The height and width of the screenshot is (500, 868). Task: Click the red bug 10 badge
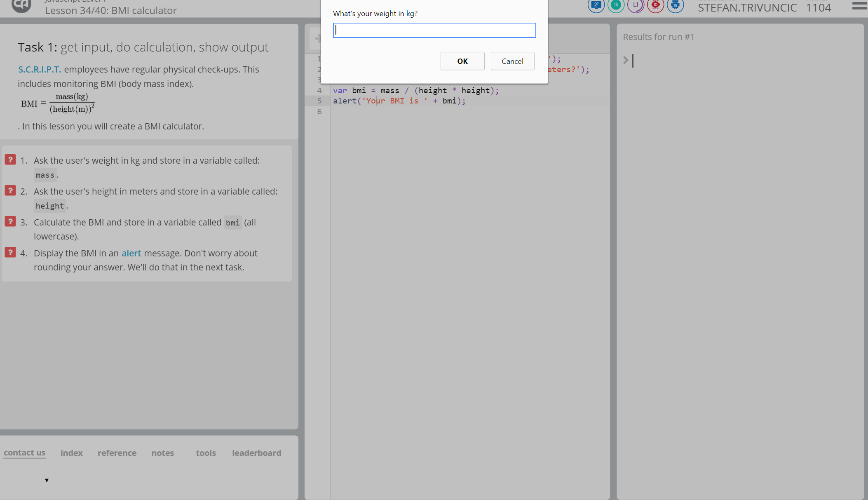point(655,5)
